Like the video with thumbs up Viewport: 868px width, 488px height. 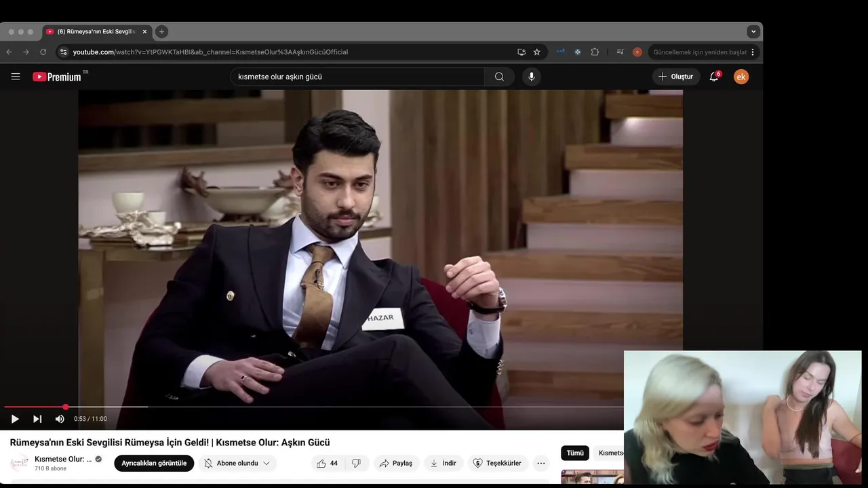point(328,464)
